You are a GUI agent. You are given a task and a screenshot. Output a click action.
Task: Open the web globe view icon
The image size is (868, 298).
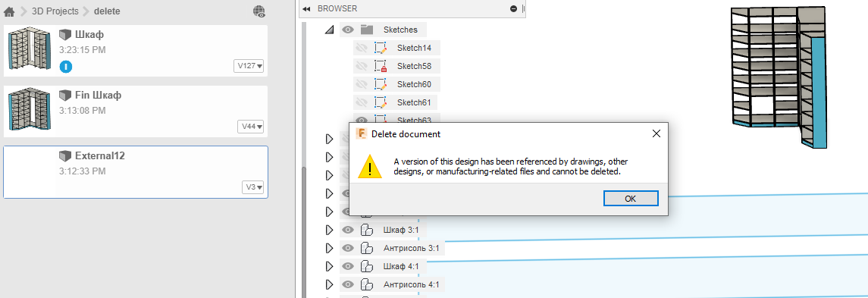coord(259,11)
